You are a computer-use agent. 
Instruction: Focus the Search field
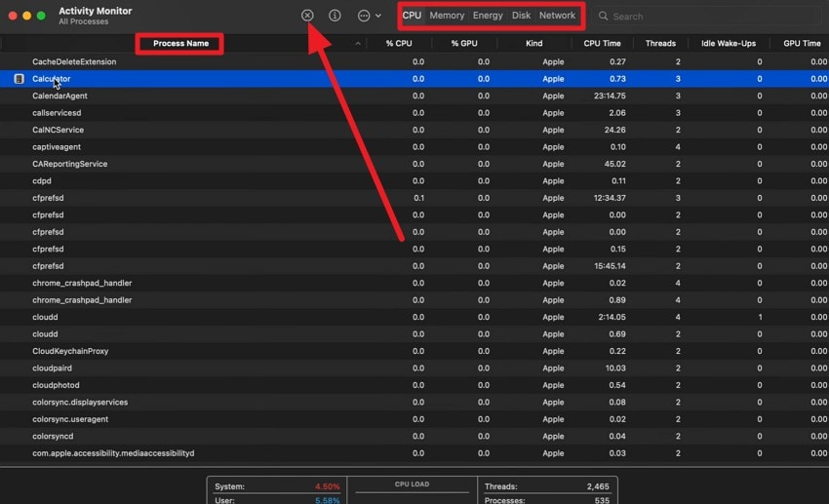(708, 17)
